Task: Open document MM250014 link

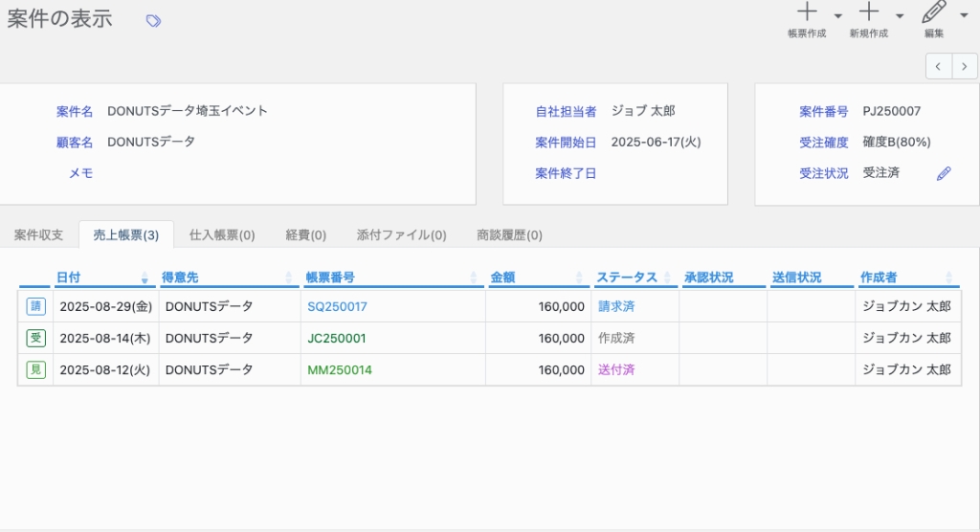Action: click(340, 369)
